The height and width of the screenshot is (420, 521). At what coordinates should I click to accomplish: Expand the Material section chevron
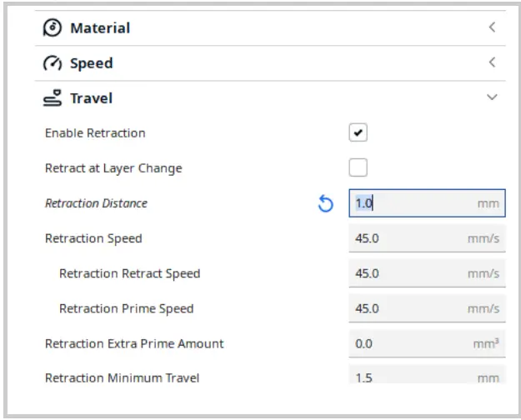492,27
